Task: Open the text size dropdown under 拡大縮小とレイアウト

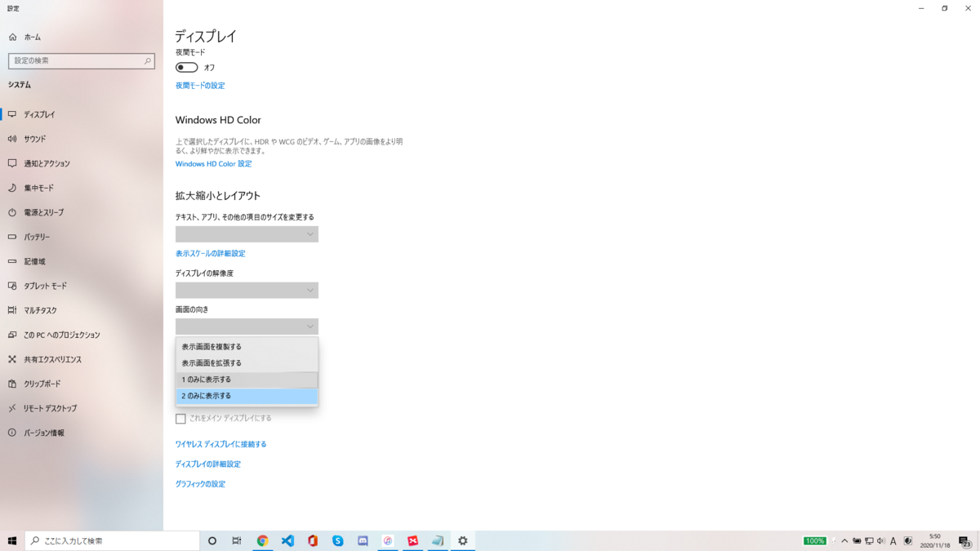Action: pos(247,233)
